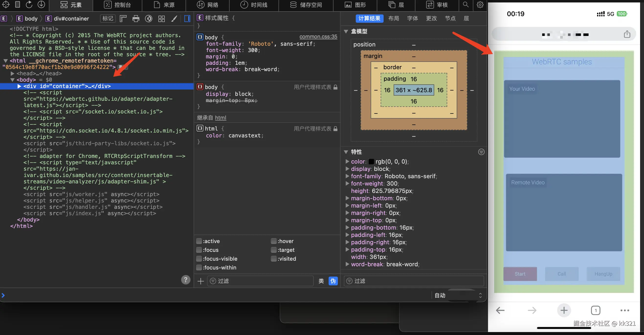The width and height of the screenshot is (644, 335).
Task: Collapse the html node in DOM tree
Action: pyautogui.click(x=5, y=61)
